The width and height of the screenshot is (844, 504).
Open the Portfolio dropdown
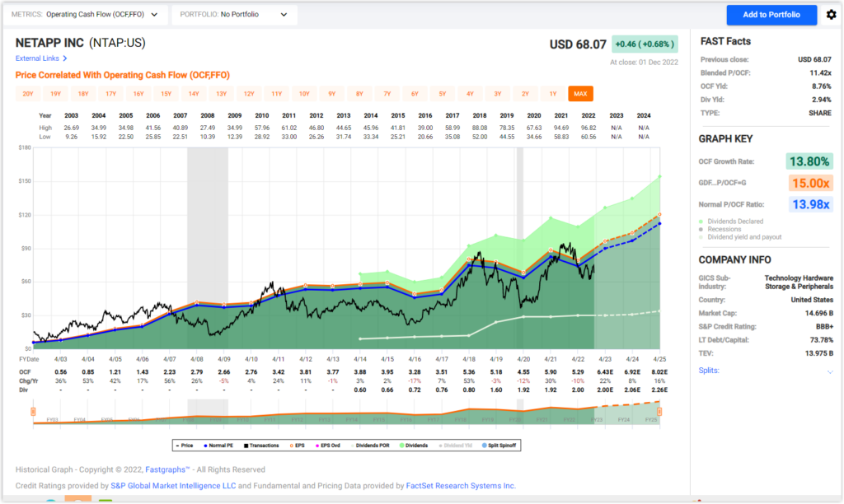(234, 15)
